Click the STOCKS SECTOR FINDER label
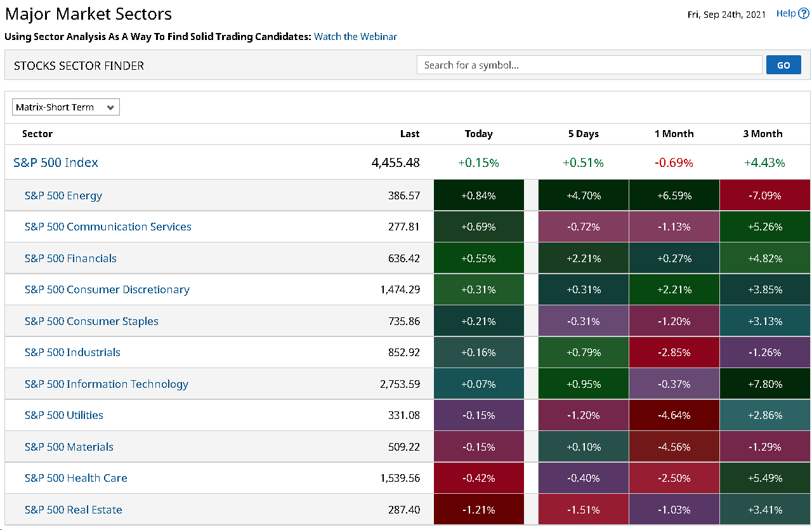 point(79,65)
